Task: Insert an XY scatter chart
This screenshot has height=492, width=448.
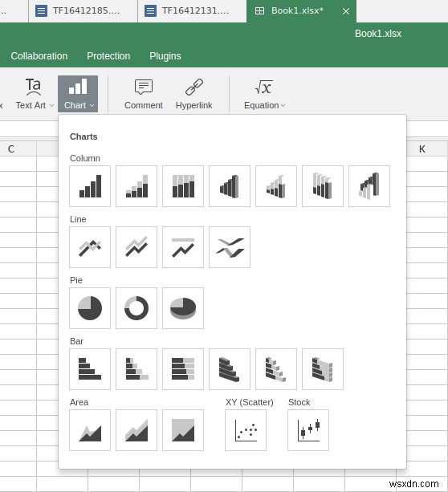Action: [x=246, y=430]
